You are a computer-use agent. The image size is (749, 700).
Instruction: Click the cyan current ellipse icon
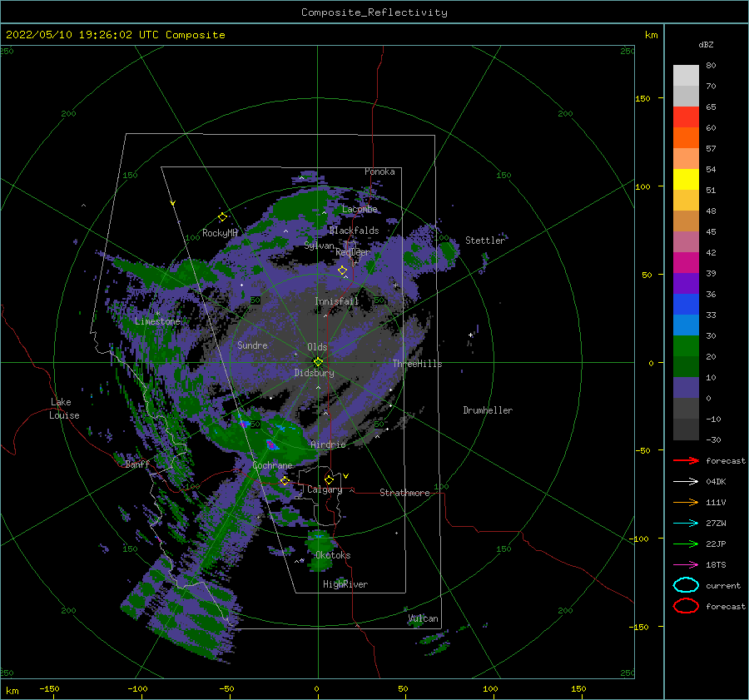(686, 585)
